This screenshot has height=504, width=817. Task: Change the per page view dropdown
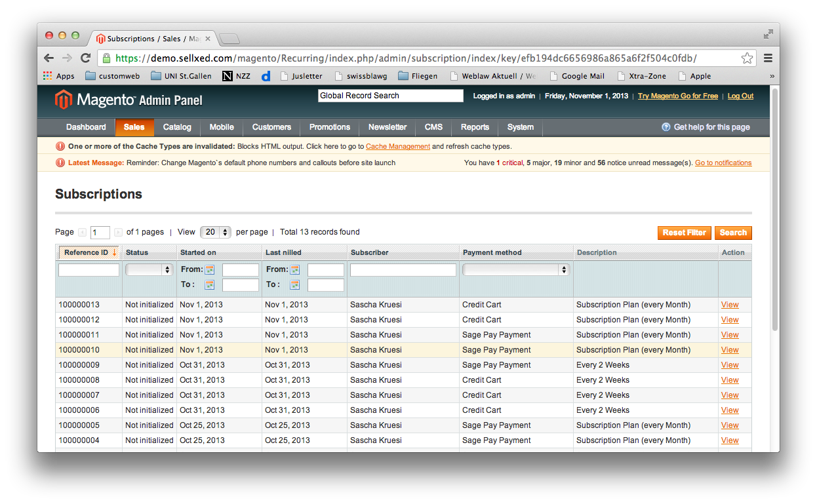pos(216,232)
